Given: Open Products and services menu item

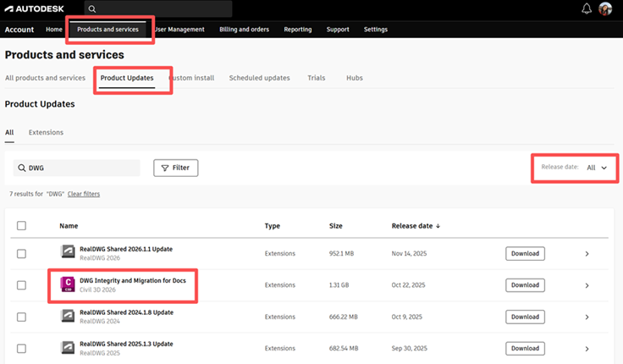Looking at the screenshot, I should pos(108,30).
